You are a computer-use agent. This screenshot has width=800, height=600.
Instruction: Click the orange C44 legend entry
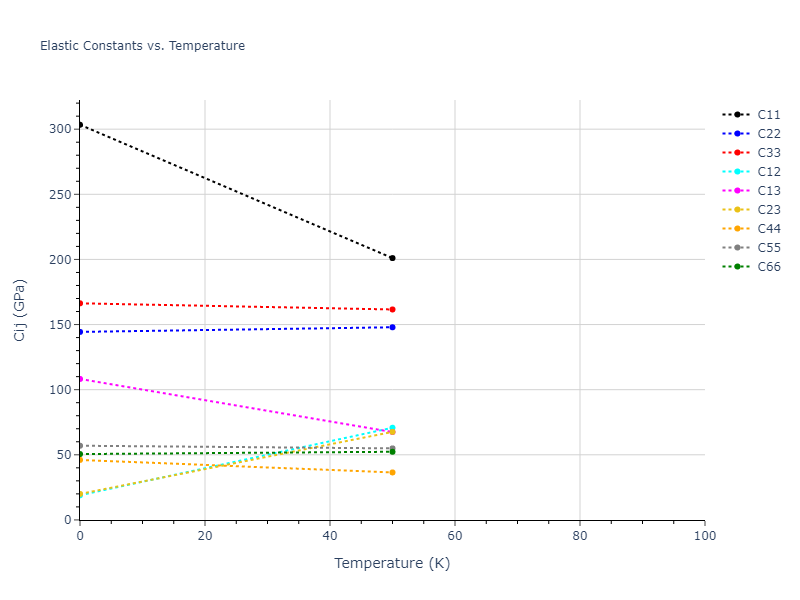tap(768, 229)
